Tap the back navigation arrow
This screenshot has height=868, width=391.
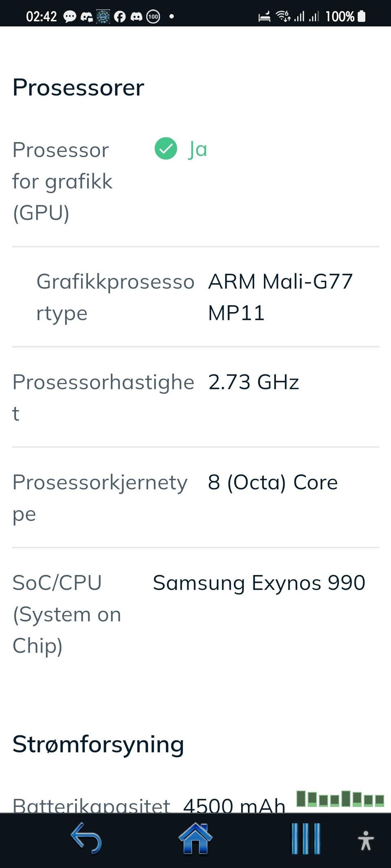coord(86,838)
